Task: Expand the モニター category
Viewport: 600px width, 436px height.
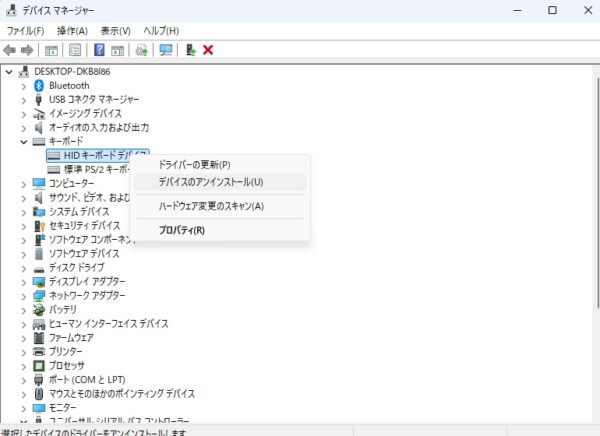Action: tap(24, 409)
